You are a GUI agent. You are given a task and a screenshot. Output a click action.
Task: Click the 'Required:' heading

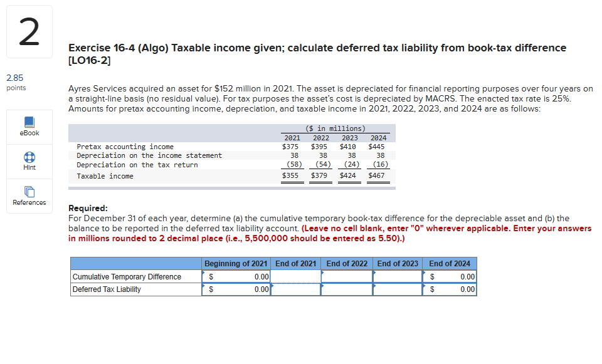88,208
